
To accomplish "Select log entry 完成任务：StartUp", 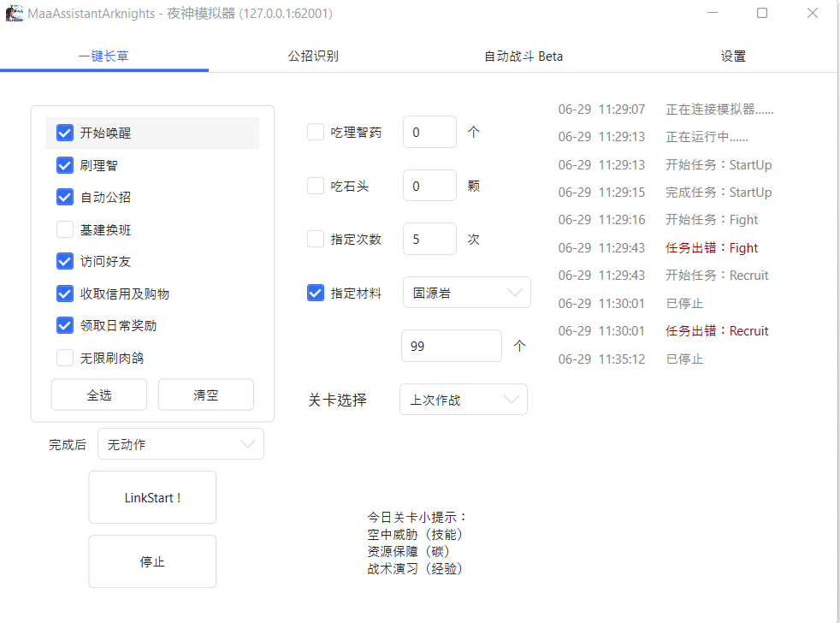I will pos(719,192).
